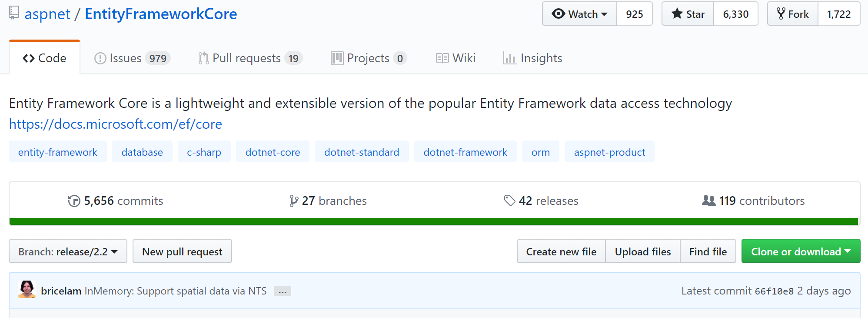Click the star icon in Star button
The image size is (868, 318).
click(677, 14)
